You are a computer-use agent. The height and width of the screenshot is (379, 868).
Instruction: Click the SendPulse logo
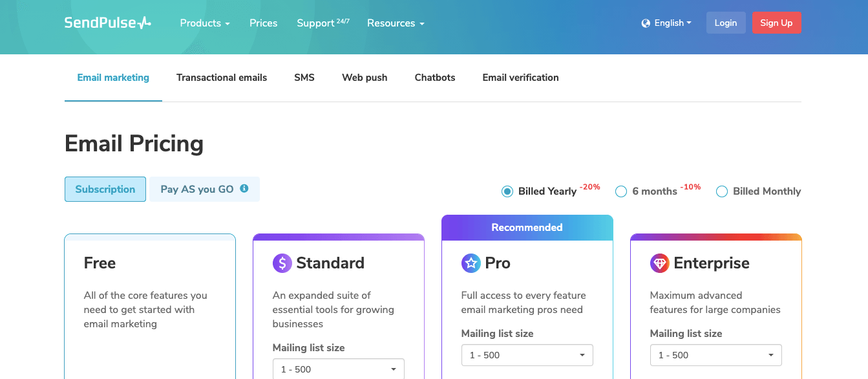(107, 23)
